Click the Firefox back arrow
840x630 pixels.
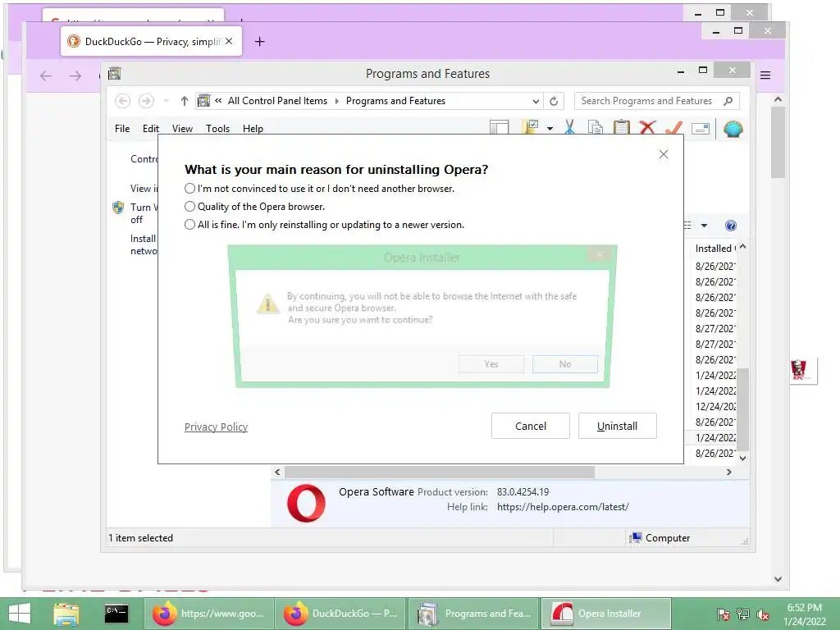coord(46,76)
